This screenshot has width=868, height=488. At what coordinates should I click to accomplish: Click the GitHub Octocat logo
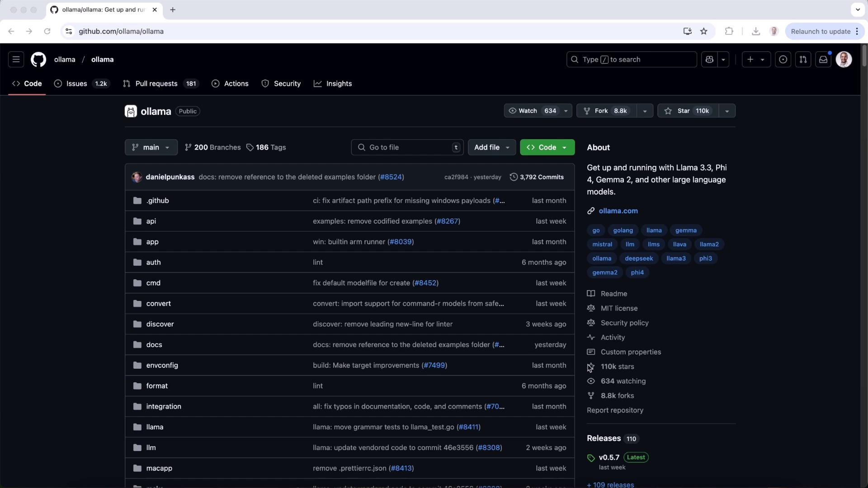click(38, 59)
